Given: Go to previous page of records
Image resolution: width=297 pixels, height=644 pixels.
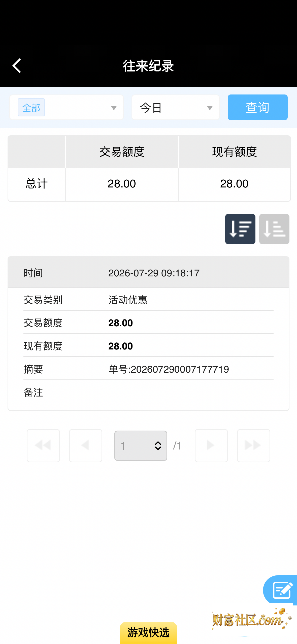Looking at the screenshot, I should pyautogui.click(x=86, y=445).
